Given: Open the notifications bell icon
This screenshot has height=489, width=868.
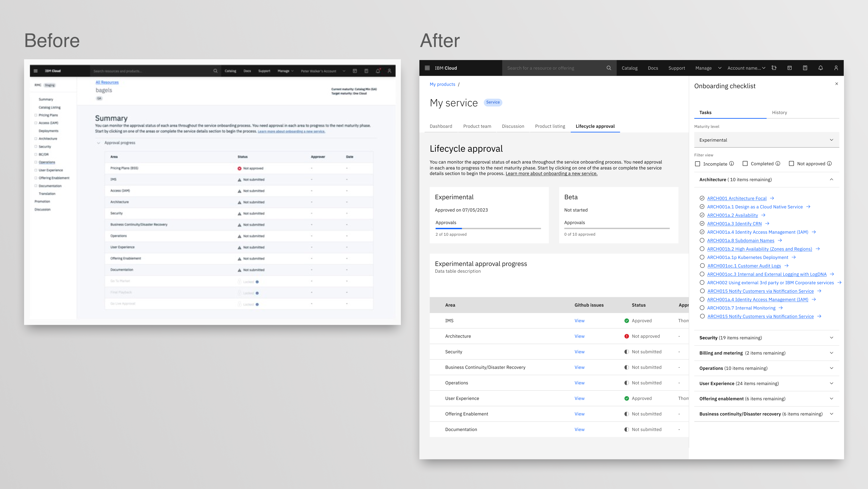Looking at the screenshot, I should click(820, 68).
